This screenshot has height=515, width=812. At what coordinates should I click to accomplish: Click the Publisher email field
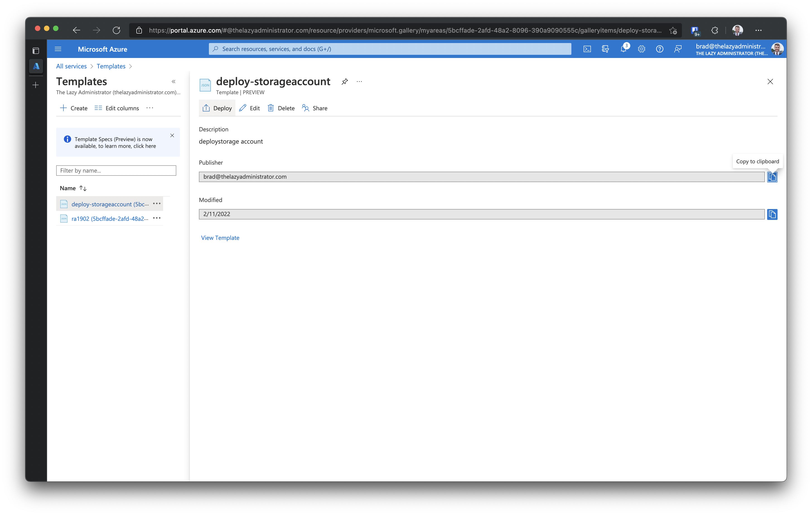(481, 177)
